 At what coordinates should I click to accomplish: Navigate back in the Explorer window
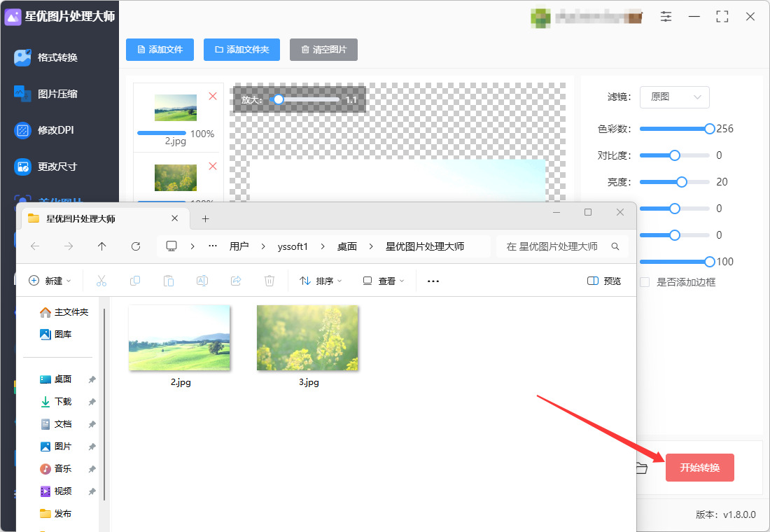click(35, 246)
